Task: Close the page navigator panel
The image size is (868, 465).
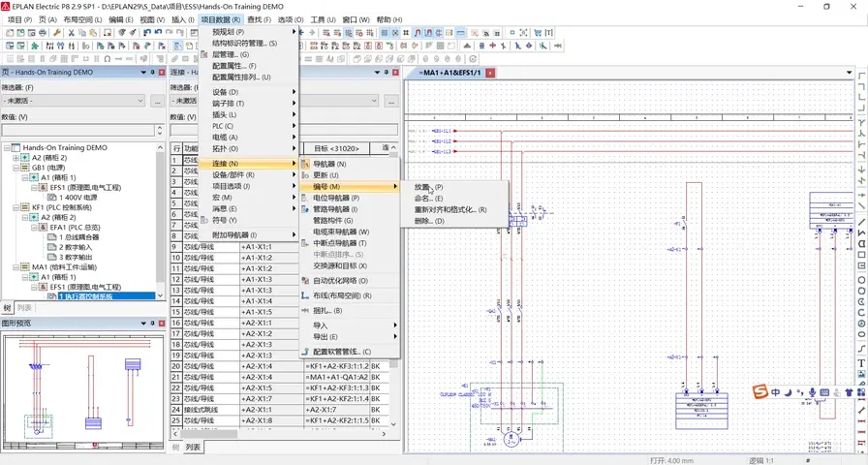Action: tap(162, 72)
